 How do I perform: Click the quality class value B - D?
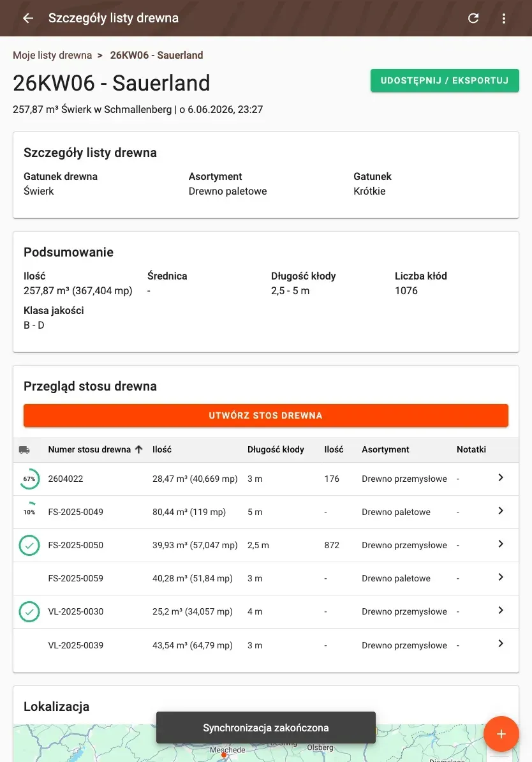(x=34, y=325)
